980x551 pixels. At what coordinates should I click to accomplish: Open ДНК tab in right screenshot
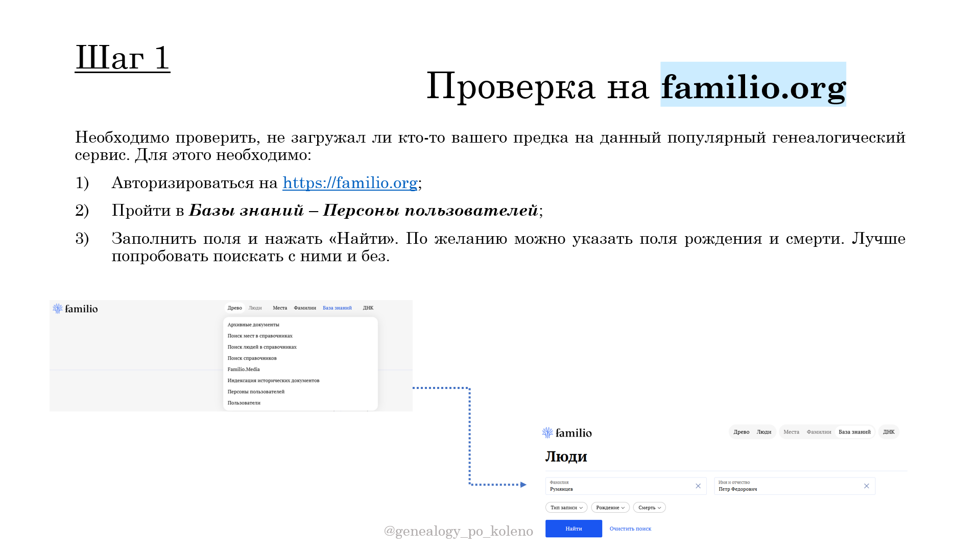point(889,432)
